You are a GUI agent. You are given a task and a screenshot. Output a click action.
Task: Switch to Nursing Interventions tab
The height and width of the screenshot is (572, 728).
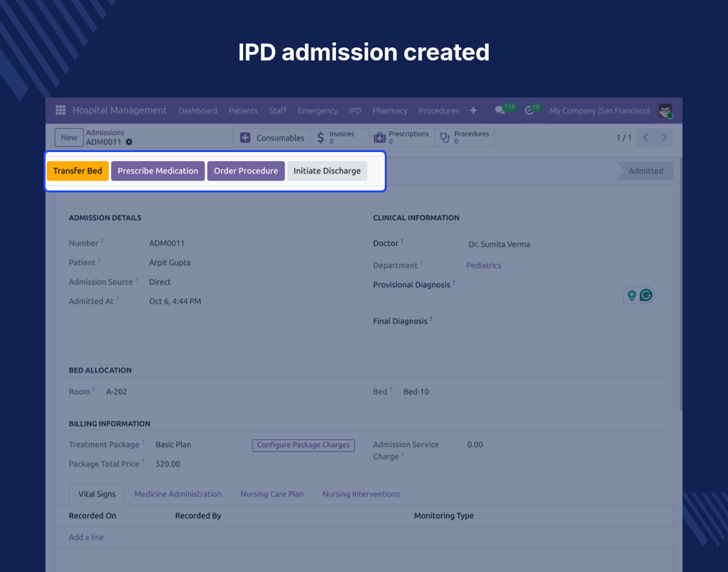(x=361, y=494)
